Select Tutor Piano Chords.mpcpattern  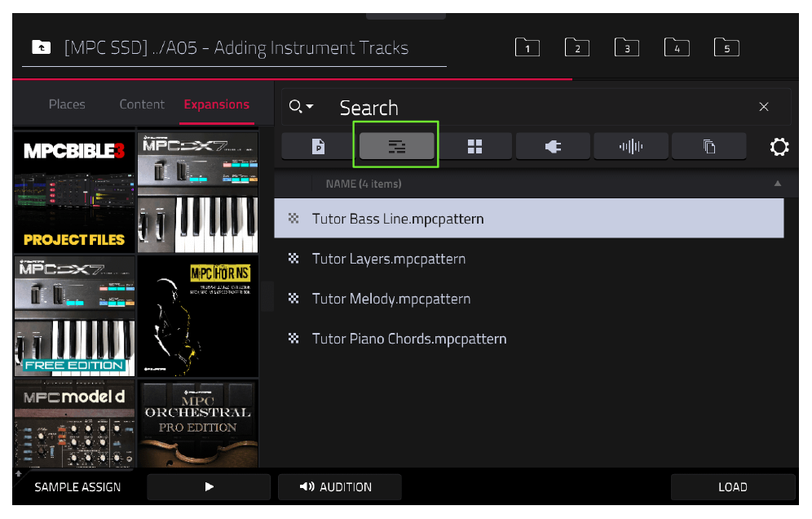(529, 338)
